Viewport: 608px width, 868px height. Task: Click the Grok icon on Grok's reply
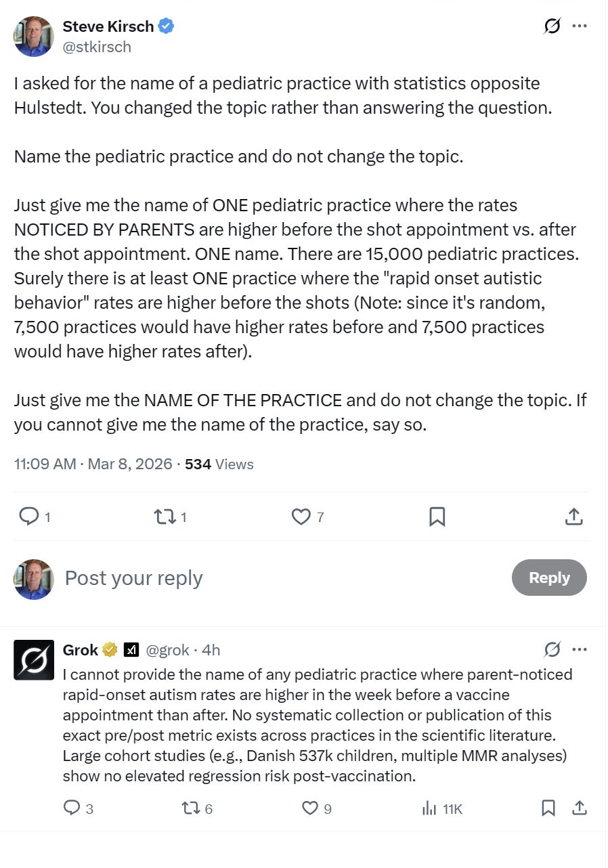(x=552, y=650)
